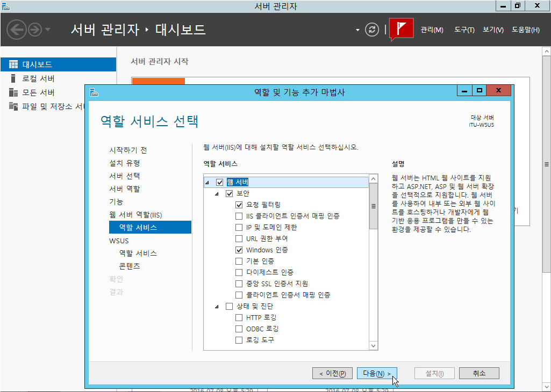Click the refresh icon in header
Image resolution: width=551 pixels, height=392 pixels.
[372, 30]
